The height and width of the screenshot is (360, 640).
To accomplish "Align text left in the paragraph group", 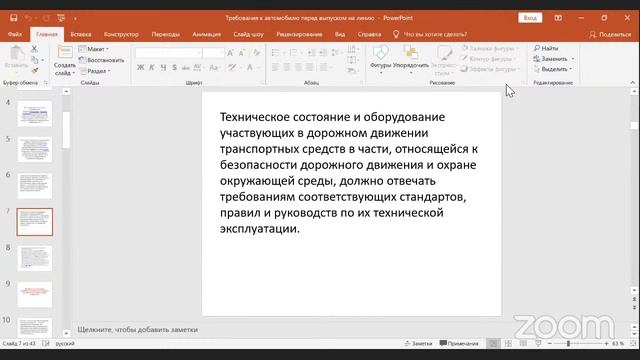I will point(276,67).
